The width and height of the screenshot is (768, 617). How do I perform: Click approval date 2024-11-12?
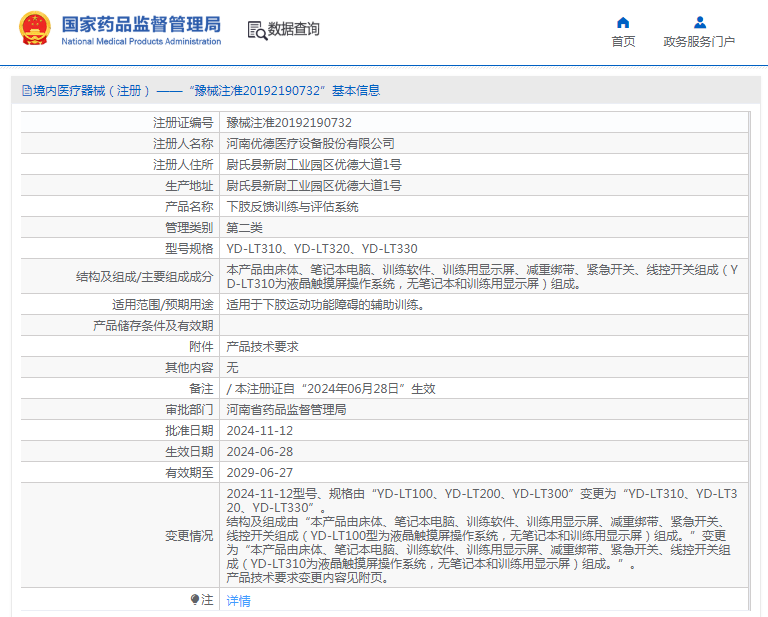[x=260, y=431]
